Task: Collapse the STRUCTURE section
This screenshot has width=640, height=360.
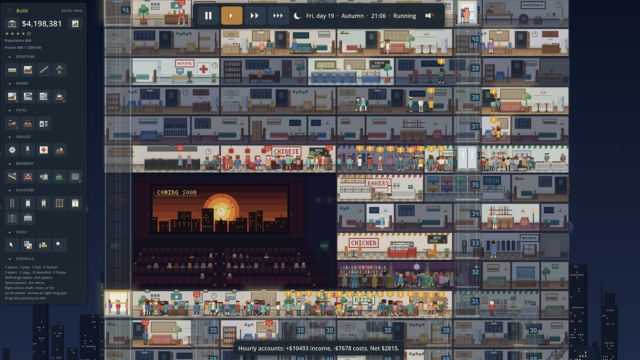Action: click(10, 57)
